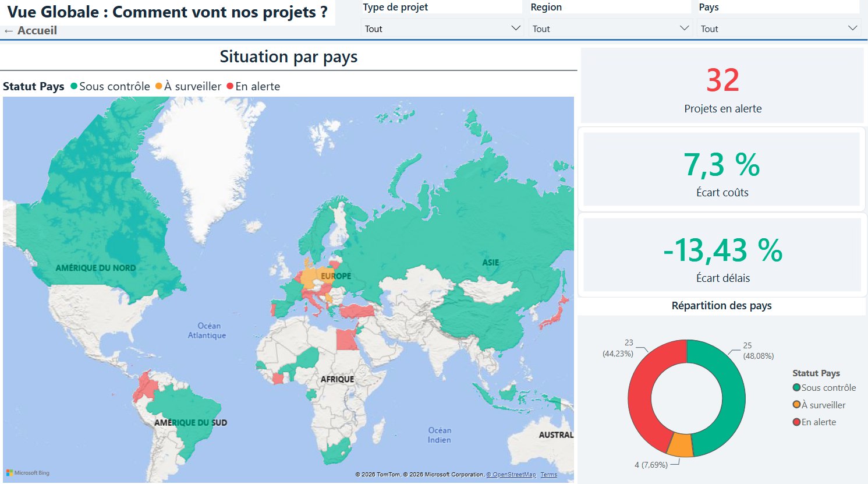
Task: Select À surveiller in the donut legend
Action: click(x=819, y=405)
